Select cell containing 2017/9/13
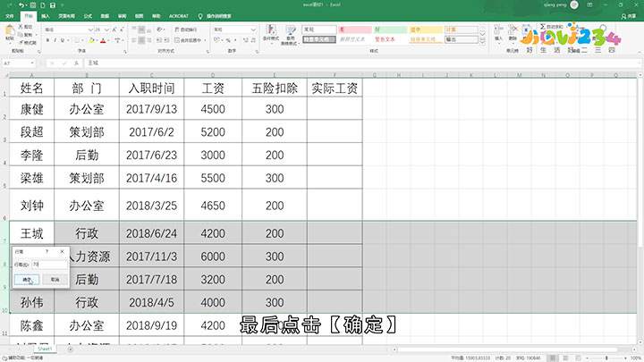The width and height of the screenshot is (644, 362). pyautogui.click(x=151, y=109)
